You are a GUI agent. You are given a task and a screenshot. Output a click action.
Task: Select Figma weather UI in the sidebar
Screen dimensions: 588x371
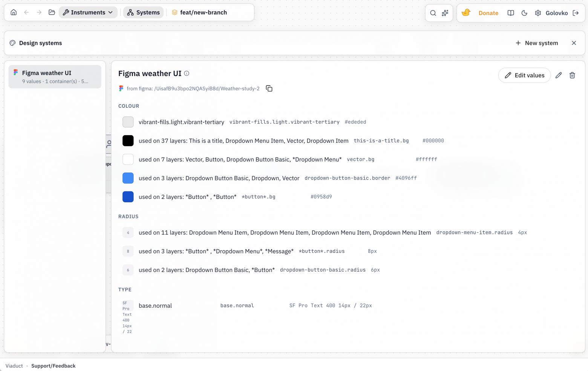click(55, 77)
